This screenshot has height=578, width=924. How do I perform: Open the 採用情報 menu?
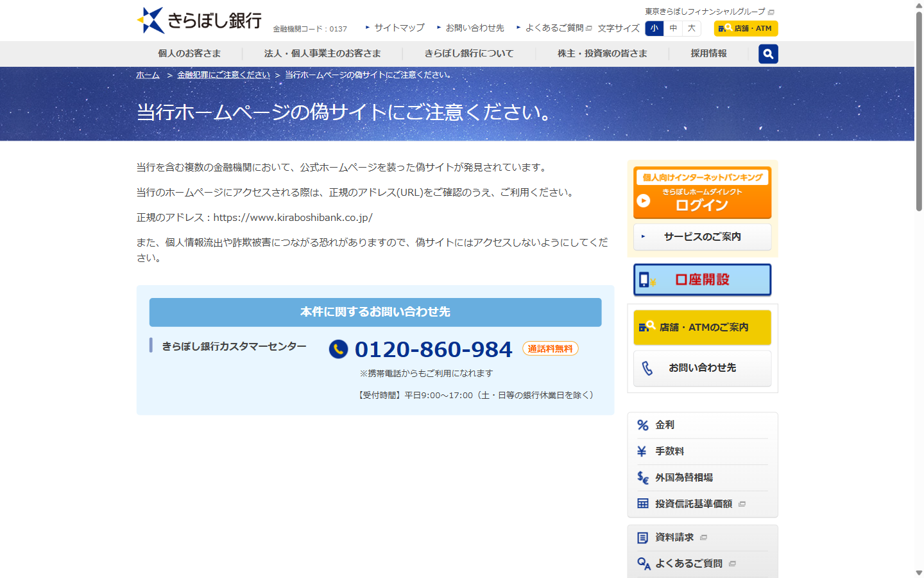click(708, 53)
